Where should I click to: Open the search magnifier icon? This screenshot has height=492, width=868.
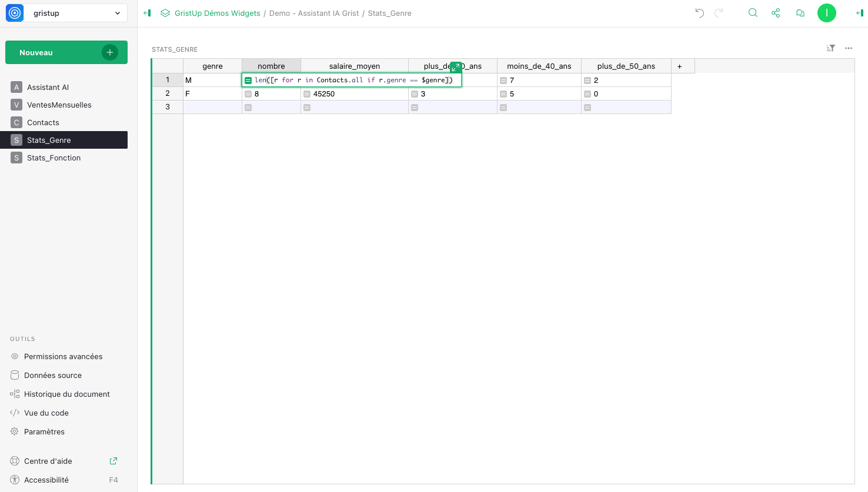pyautogui.click(x=753, y=13)
